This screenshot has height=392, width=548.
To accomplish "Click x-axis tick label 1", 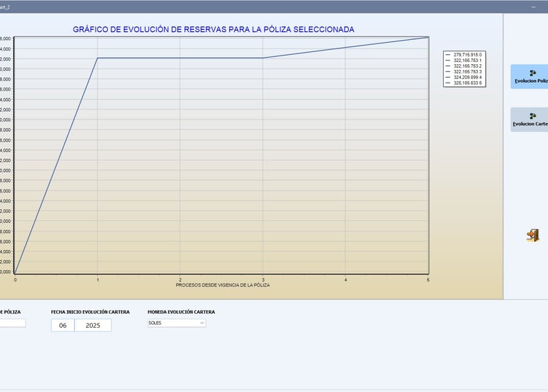I will click(98, 280).
